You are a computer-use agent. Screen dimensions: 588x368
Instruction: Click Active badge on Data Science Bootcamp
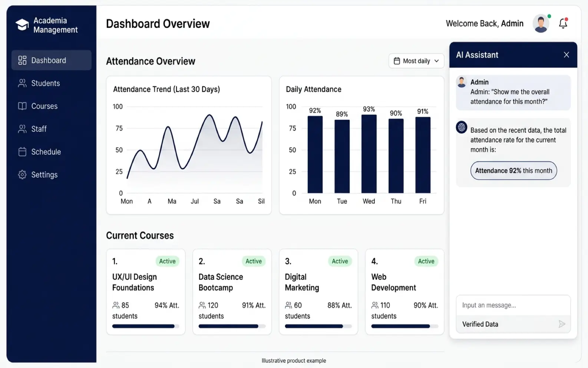(x=254, y=261)
